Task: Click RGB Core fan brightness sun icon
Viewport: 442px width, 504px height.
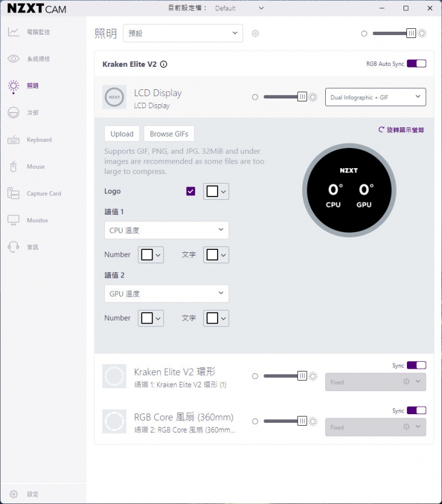Action: tap(313, 421)
